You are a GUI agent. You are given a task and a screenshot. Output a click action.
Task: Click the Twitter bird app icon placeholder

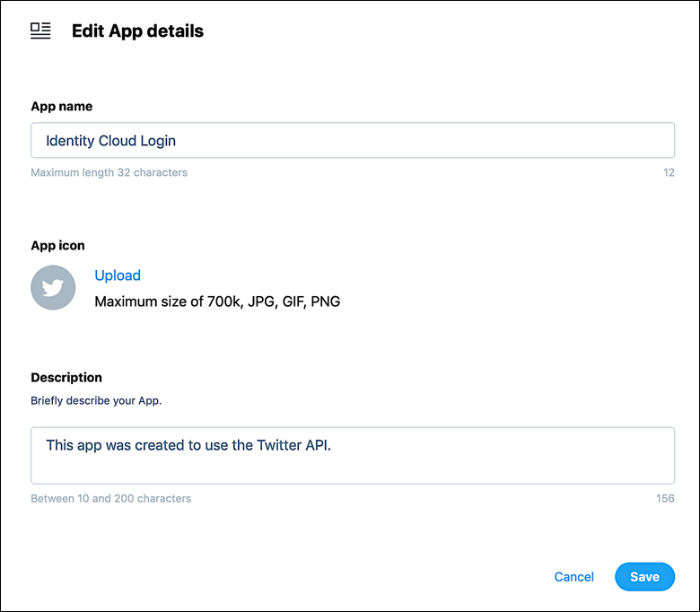53,288
